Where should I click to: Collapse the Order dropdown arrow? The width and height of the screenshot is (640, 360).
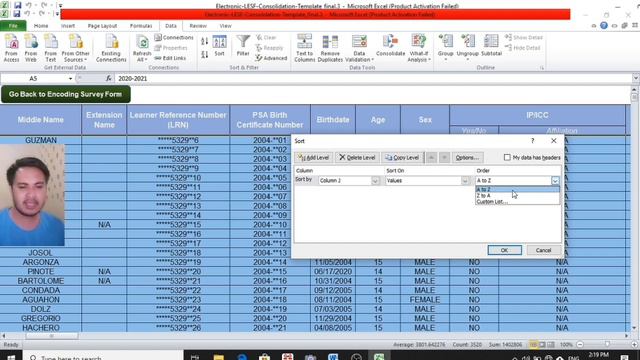point(555,180)
